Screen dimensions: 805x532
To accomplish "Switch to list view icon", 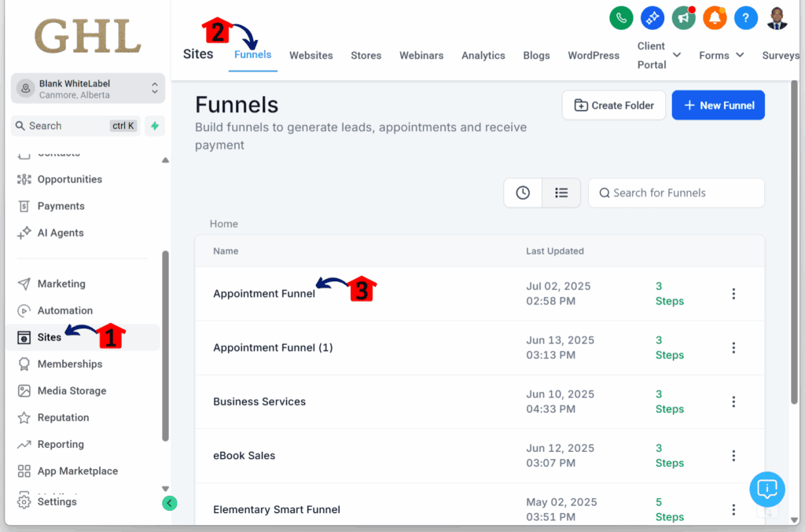I will click(x=561, y=193).
